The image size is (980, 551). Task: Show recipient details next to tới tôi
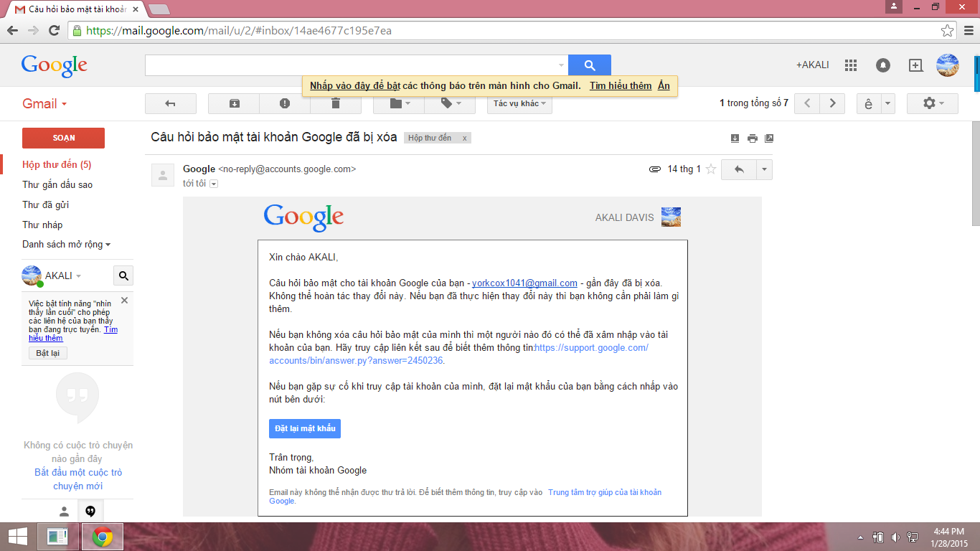tap(214, 184)
